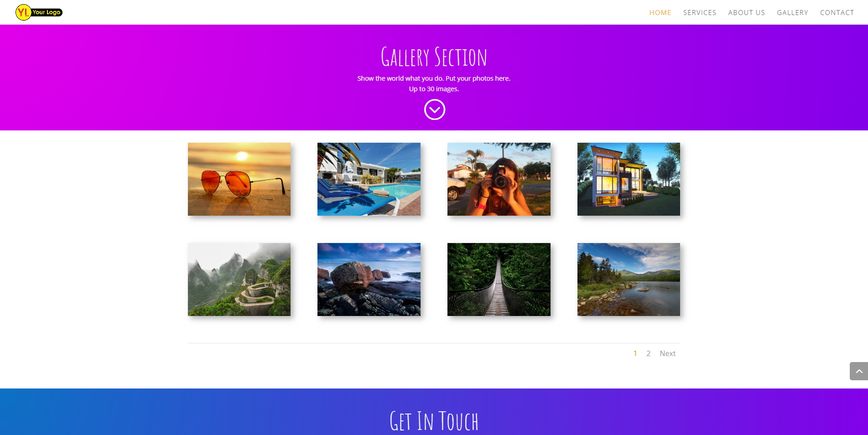
Task: Go to the Services menu item
Action: pyautogui.click(x=699, y=13)
